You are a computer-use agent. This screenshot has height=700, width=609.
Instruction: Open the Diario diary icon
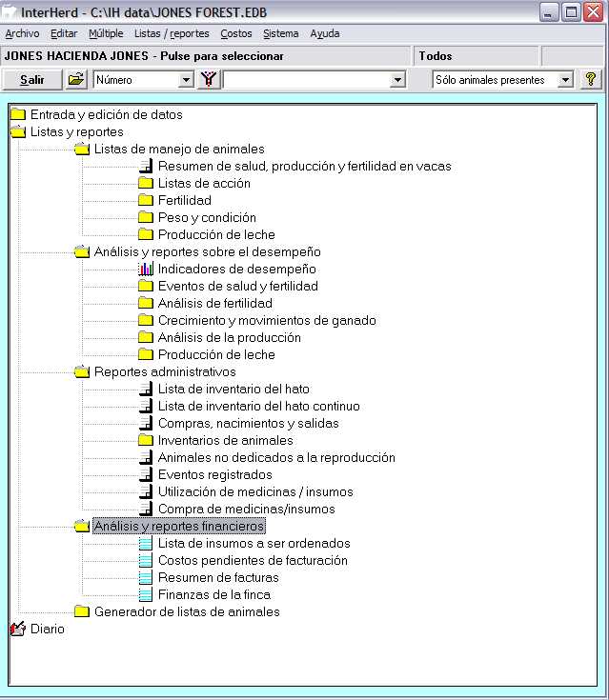[x=18, y=629]
